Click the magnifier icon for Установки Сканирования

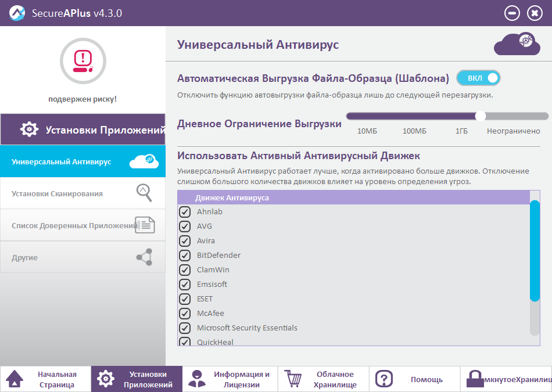click(x=144, y=193)
